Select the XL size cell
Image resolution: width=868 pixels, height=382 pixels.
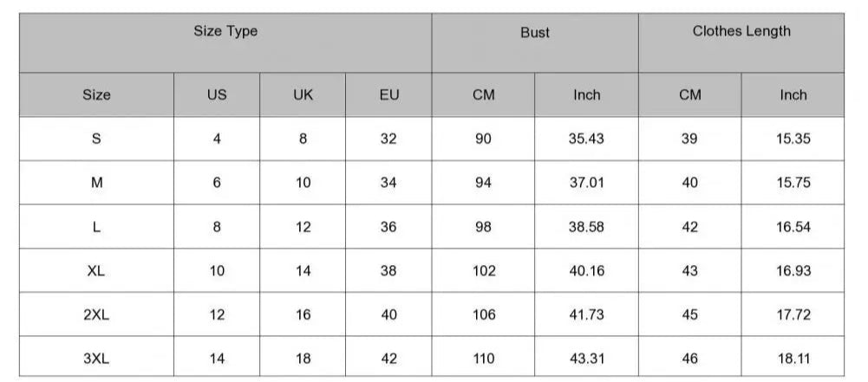click(96, 271)
